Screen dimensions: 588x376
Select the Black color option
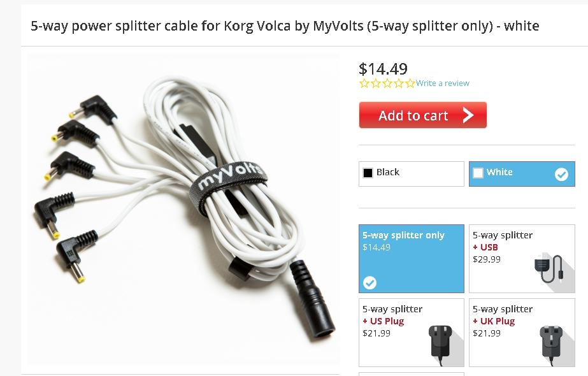(412, 174)
